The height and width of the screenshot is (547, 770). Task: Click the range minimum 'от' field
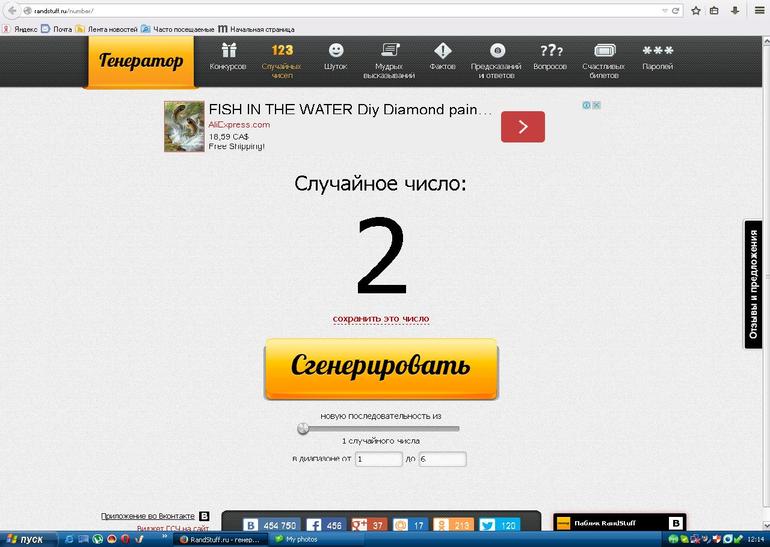click(x=378, y=459)
